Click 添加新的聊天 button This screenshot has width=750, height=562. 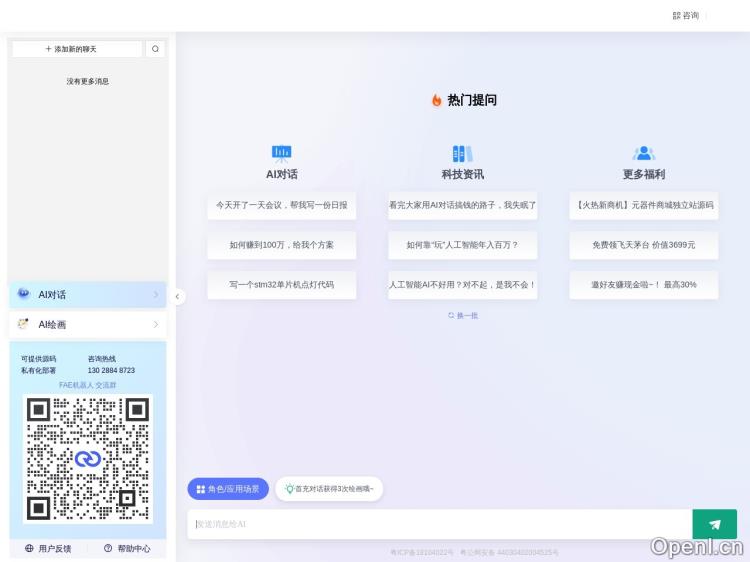(x=77, y=49)
